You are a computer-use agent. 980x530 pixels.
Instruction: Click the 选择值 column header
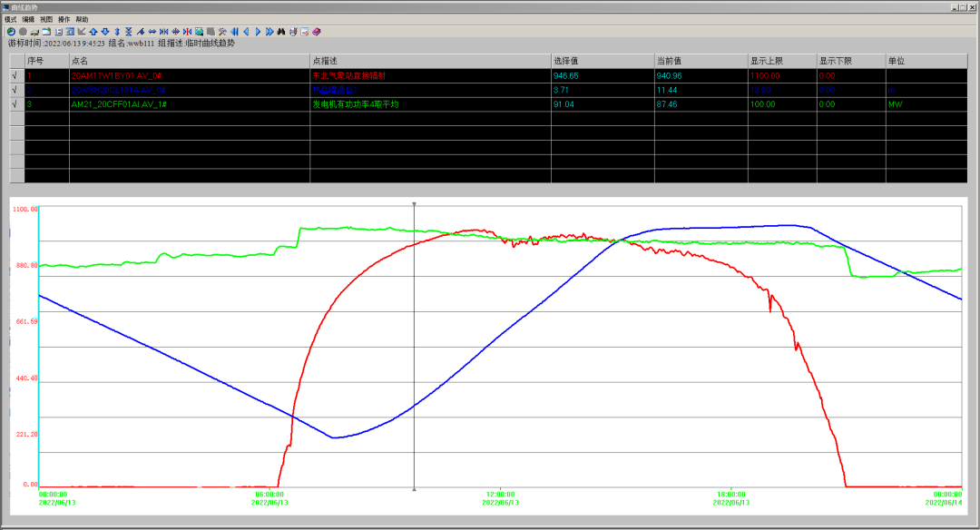pyautogui.click(x=603, y=61)
